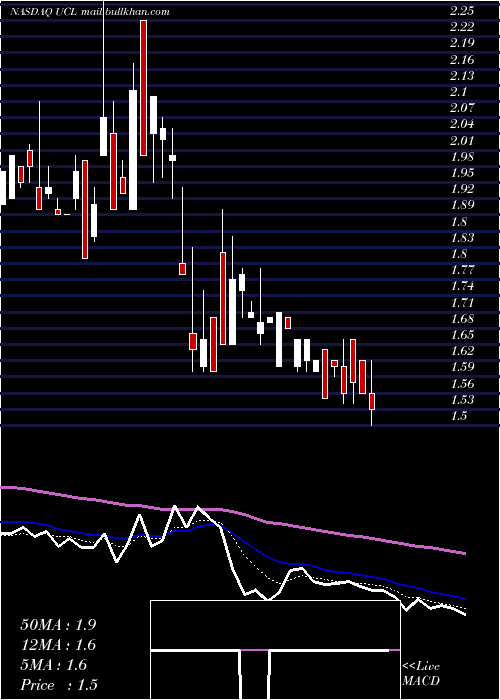
Task: Select the 1.53 price label
Action: 462,400
